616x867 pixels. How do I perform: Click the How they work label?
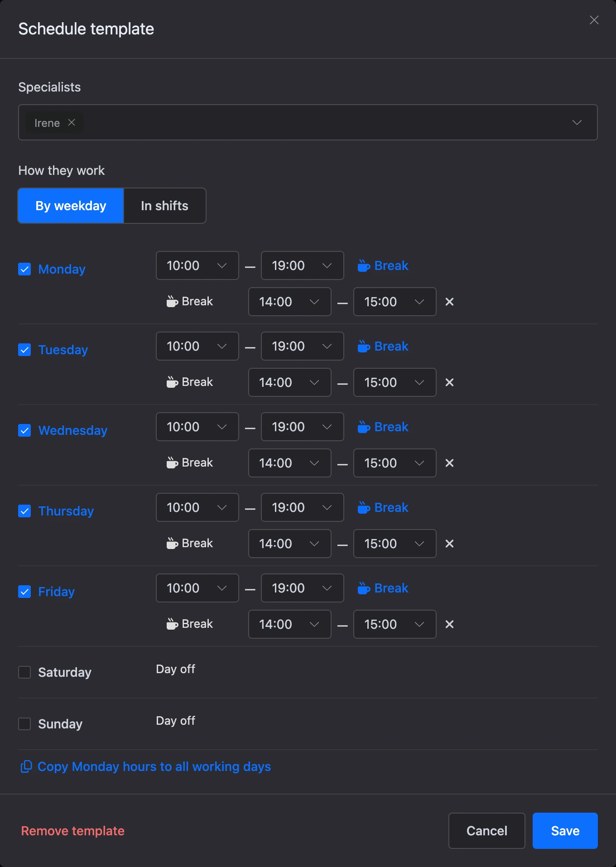(x=62, y=170)
